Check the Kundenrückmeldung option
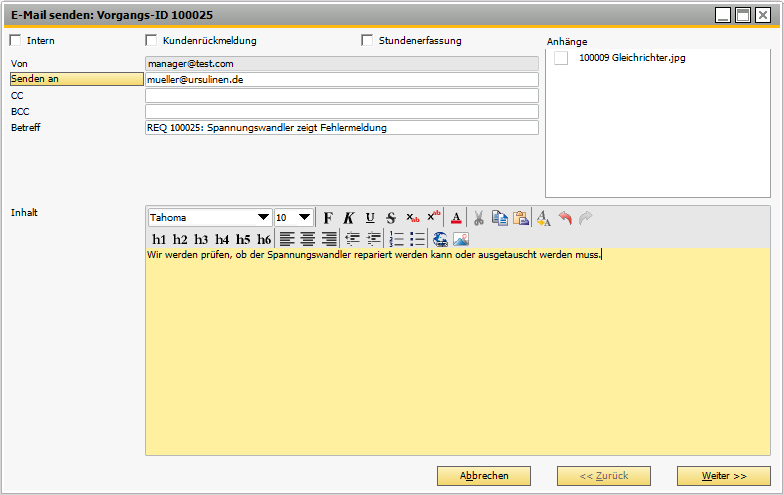 click(152, 41)
